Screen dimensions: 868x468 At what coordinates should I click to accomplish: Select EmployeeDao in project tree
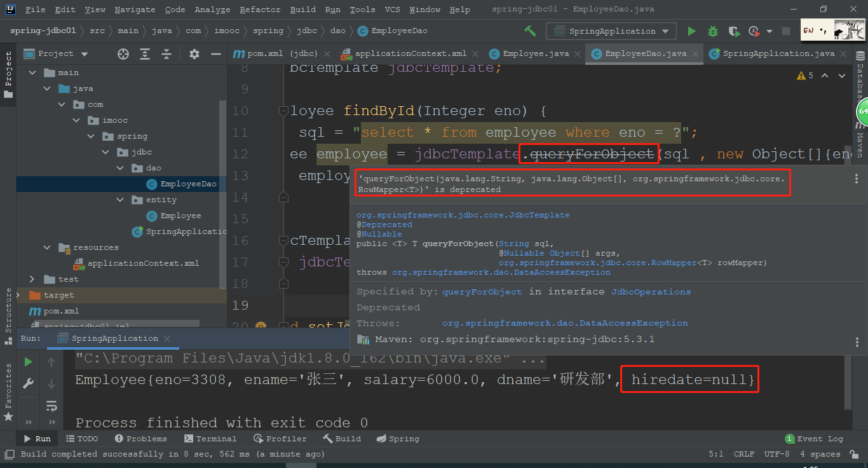tap(188, 184)
